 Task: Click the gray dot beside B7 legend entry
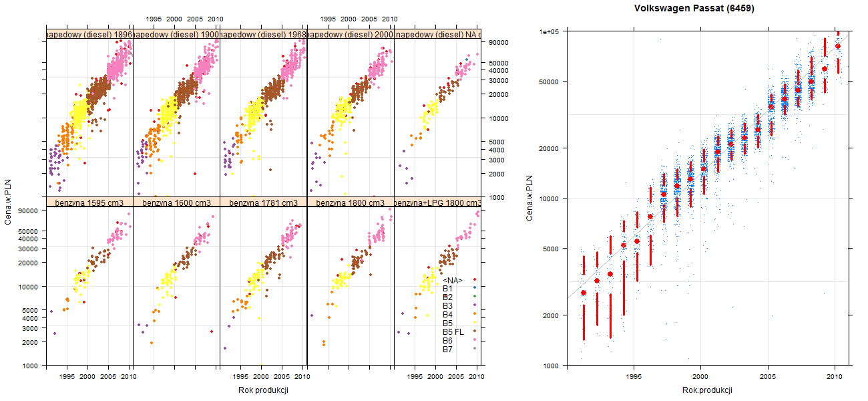click(x=474, y=349)
